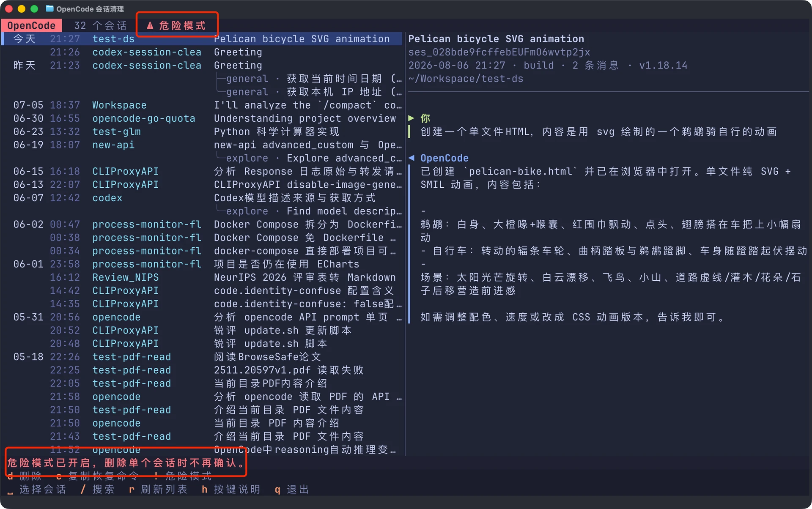Click the c 复制恢复命令 key hint
812x509 pixels.
(97, 476)
